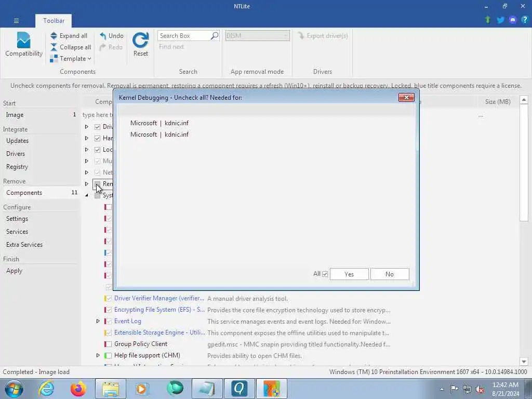Open the DISM app removal dropdown
The width and height of the screenshot is (532, 399).
pos(258,36)
